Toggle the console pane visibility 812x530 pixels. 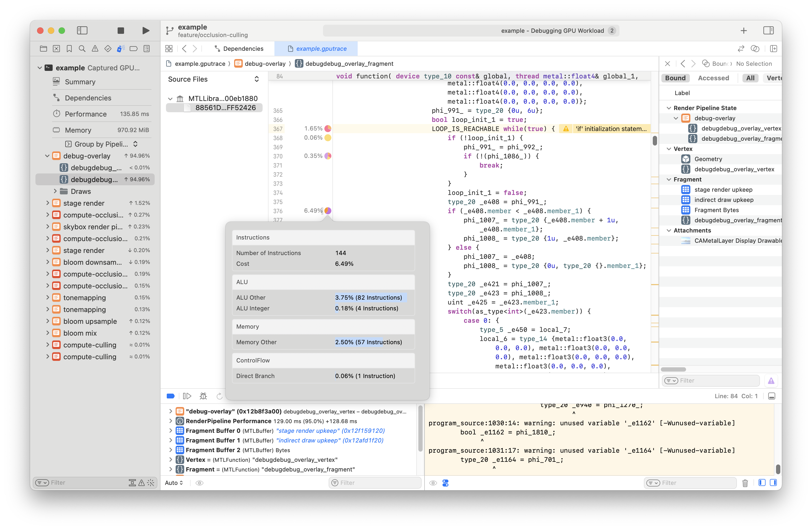click(773, 482)
